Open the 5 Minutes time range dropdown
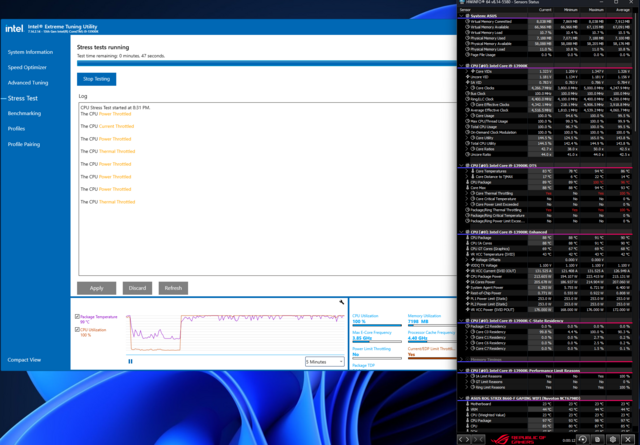Screen dimensions: 640x445 [x=324, y=362]
